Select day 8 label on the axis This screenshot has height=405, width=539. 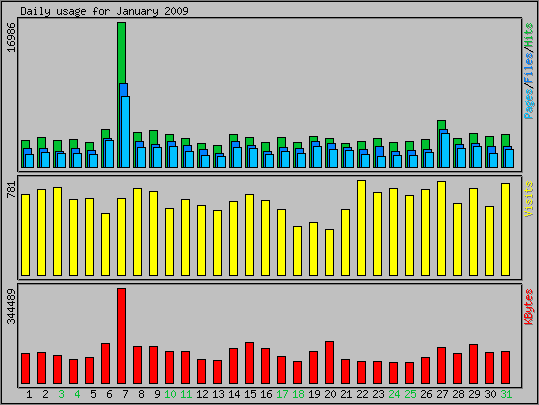pyautogui.click(x=141, y=394)
